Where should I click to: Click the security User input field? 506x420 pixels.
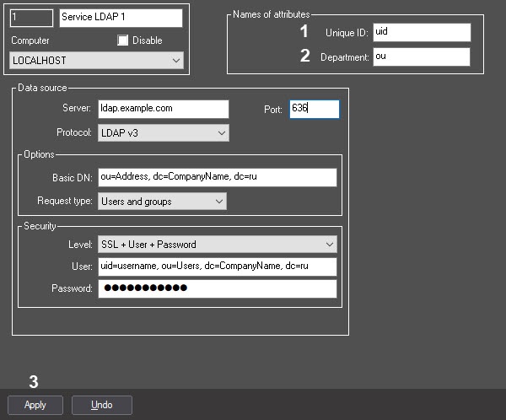coord(218,267)
